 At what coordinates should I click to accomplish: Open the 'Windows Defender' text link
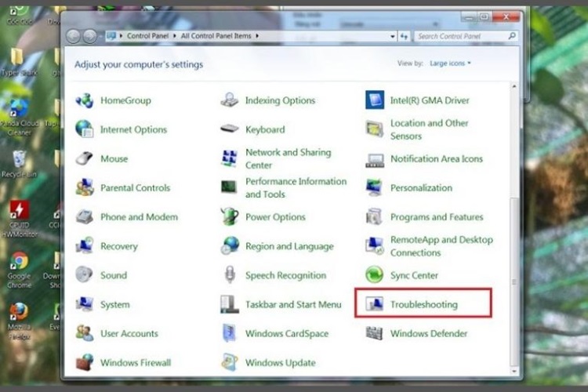click(429, 333)
